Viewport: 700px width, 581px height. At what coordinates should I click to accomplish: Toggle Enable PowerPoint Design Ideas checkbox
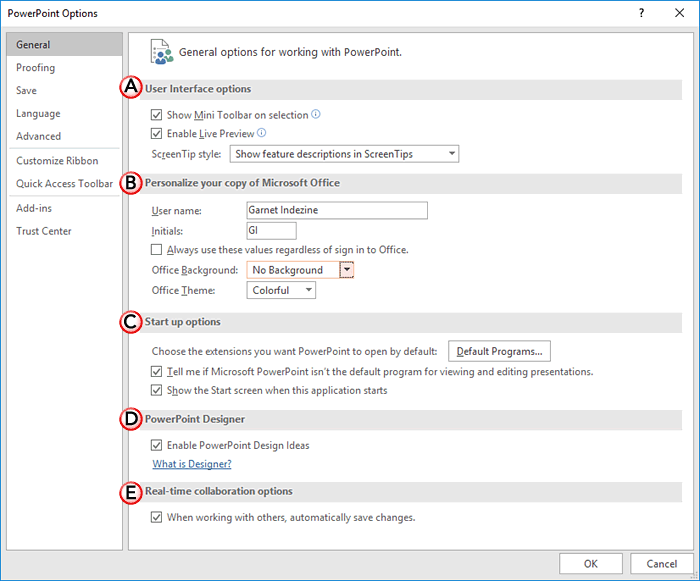pos(156,446)
